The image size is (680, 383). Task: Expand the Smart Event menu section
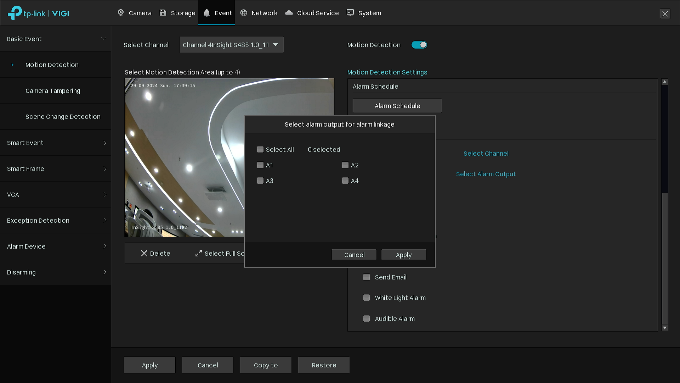point(56,143)
